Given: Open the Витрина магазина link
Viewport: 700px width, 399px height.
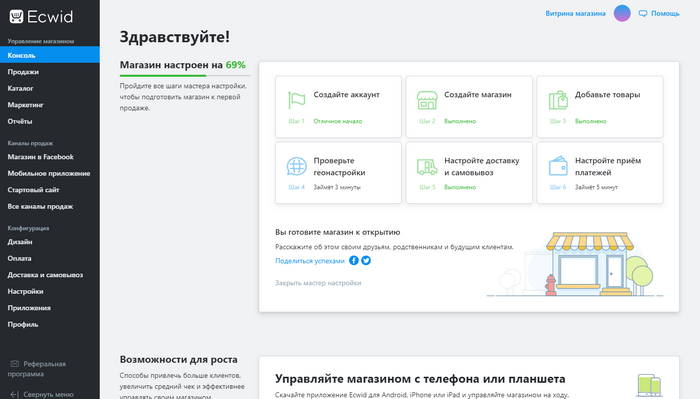Looking at the screenshot, I should point(575,13).
